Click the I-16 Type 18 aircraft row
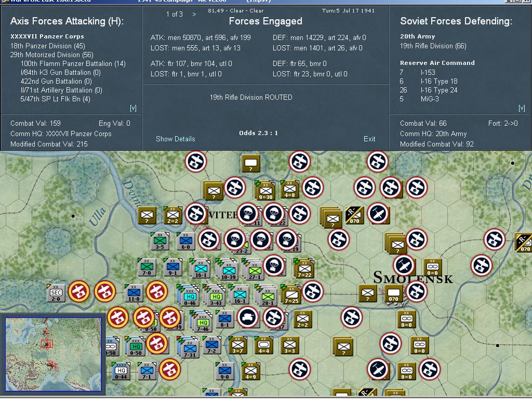 [x=429, y=81]
